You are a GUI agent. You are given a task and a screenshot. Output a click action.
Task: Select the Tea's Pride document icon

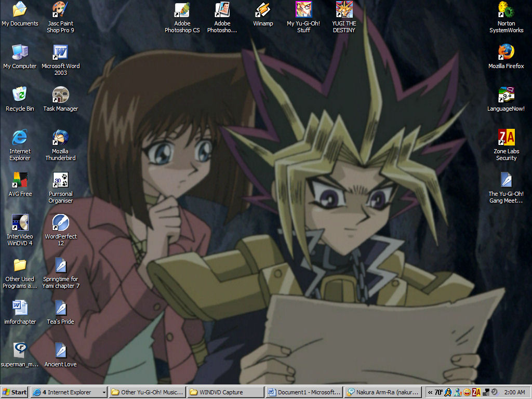(60, 313)
